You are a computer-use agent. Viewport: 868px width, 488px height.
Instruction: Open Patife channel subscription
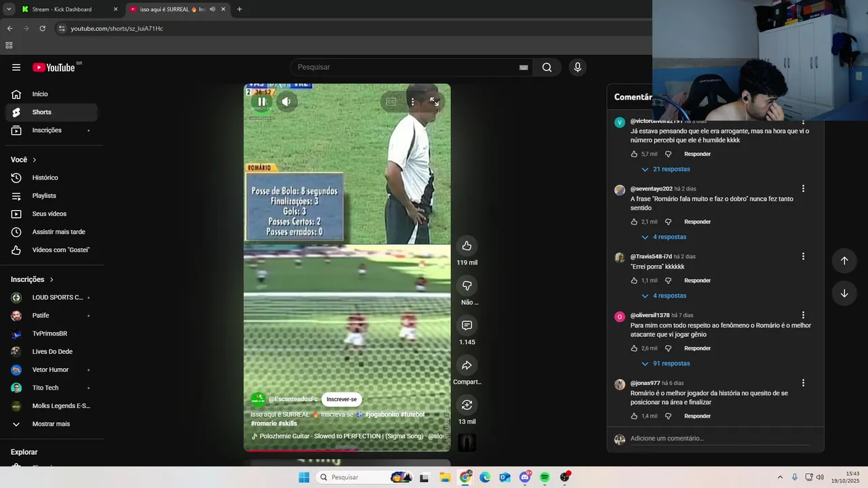[52, 315]
